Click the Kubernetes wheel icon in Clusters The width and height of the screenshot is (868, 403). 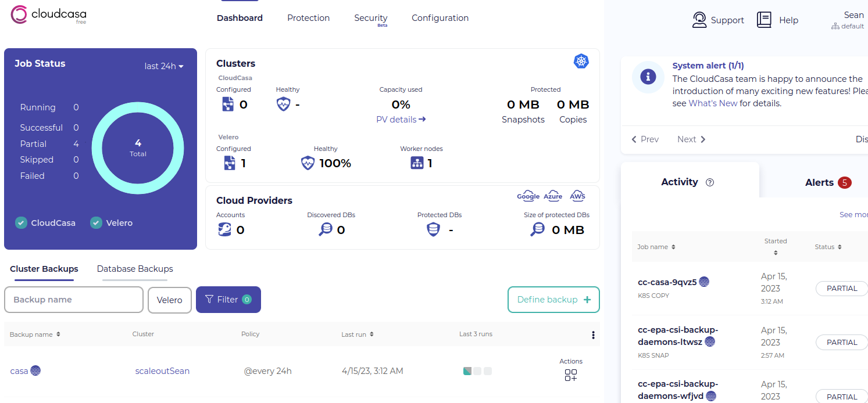click(x=581, y=61)
